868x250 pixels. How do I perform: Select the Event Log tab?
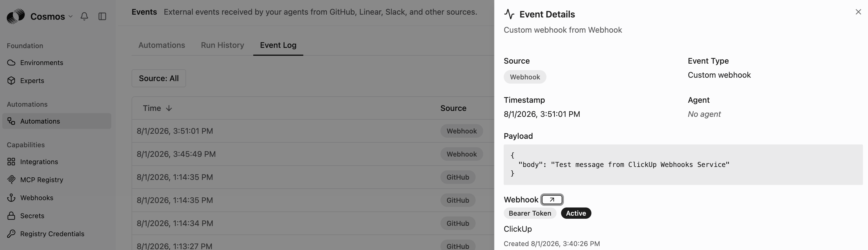click(278, 45)
